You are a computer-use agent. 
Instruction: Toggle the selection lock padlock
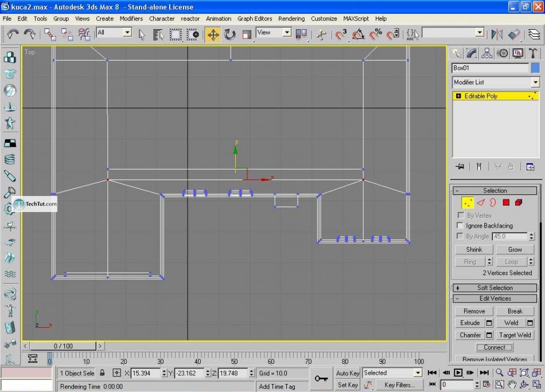tap(102, 373)
